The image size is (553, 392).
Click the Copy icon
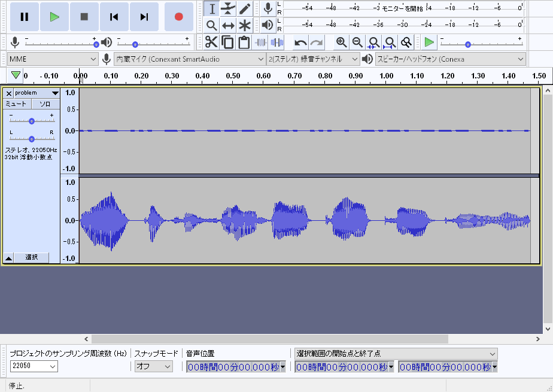tap(227, 42)
